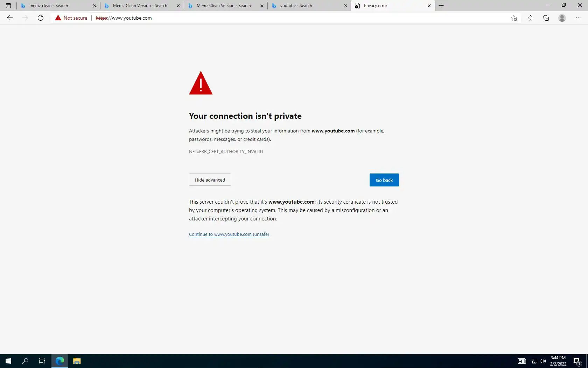The width and height of the screenshot is (588, 368).
Task: Continue to www.youtube.com (unsafe)
Action: coord(229,234)
